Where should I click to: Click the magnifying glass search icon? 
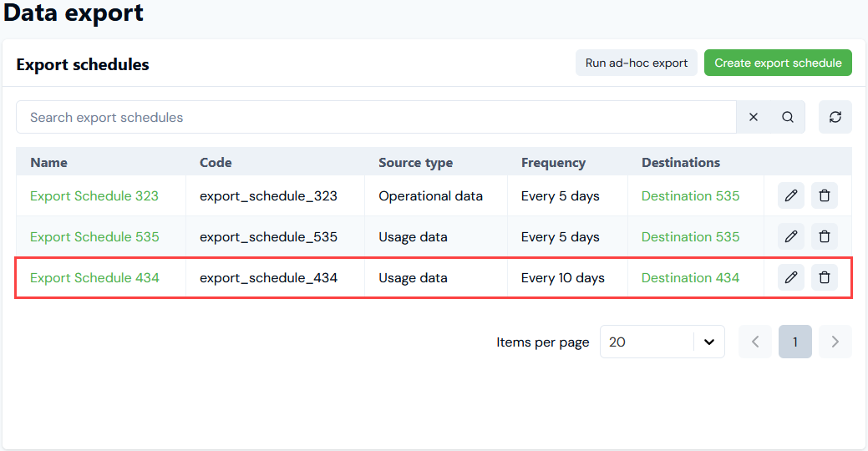tap(787, 117)
